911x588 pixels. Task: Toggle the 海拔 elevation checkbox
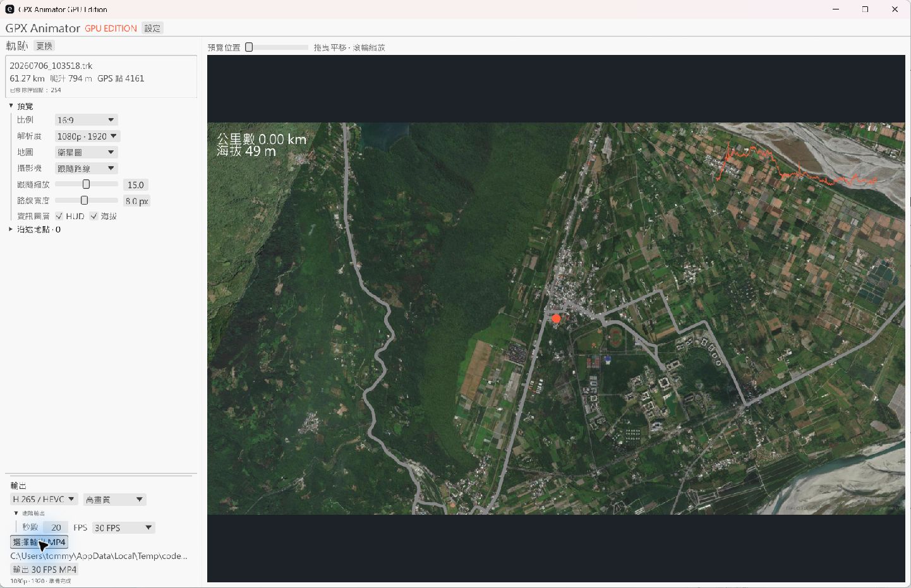click(94, 216)
